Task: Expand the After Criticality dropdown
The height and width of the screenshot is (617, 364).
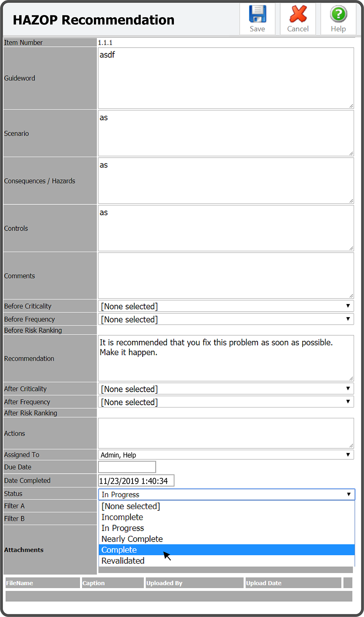Action: 226,389
